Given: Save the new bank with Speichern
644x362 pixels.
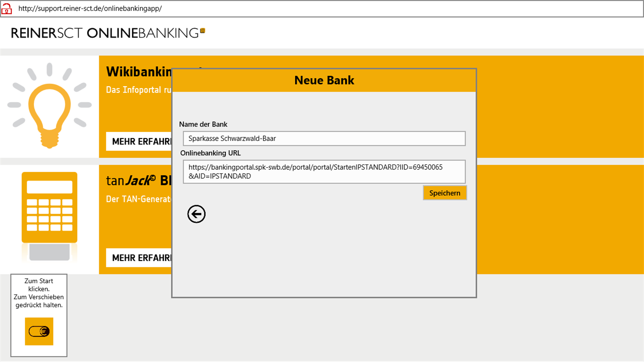Looking at the screenshot, I should (x=445, y=193).
